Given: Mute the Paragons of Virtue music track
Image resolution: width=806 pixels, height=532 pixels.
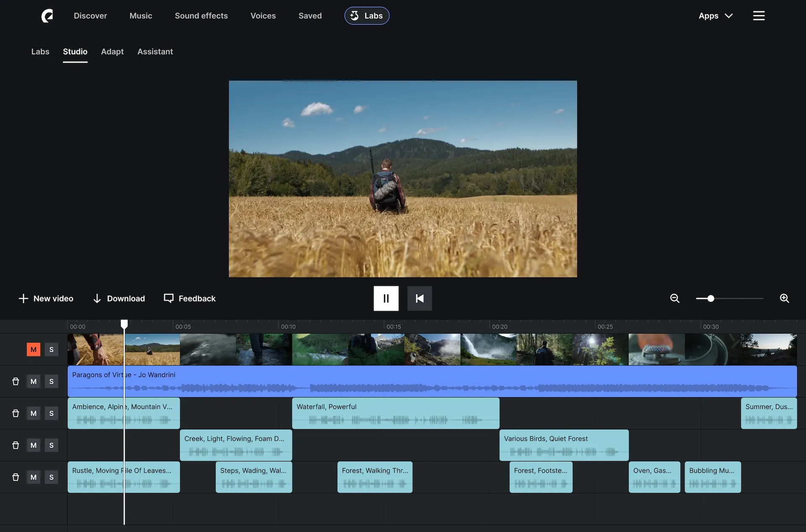Looking at the screenshot, I should [x=33, y=381].
